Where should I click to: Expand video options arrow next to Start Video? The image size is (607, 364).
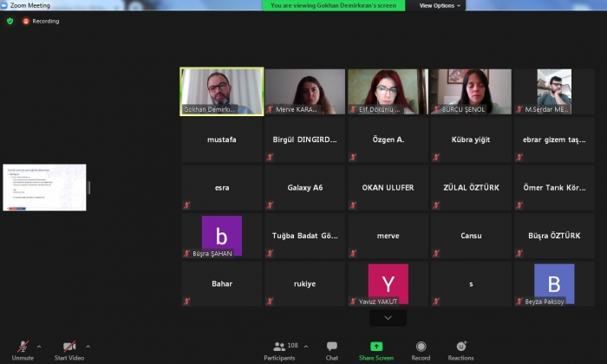point(88,346)
